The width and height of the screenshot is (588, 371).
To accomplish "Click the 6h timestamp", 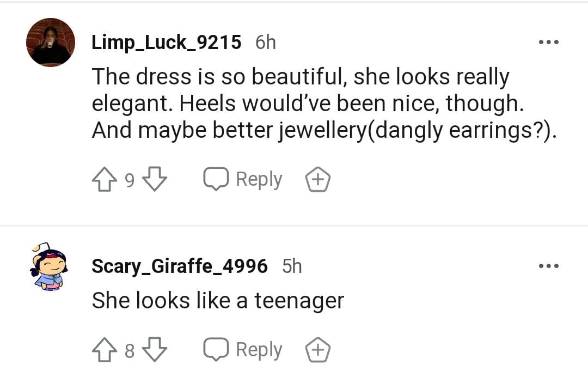I will click(266, 42).
